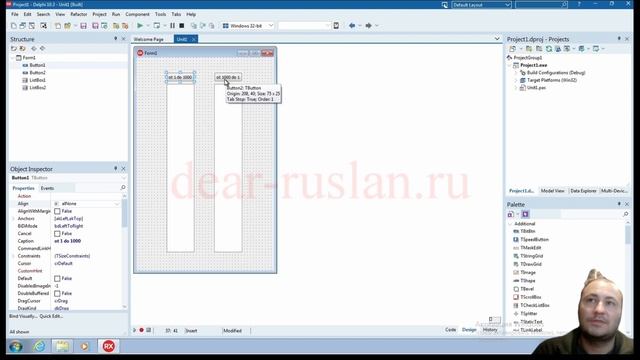Open the file explorer taskbar icon

[x=62, y=346]
